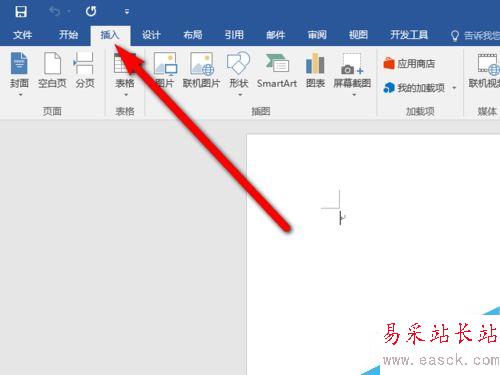Screen dimensions: 500x375
Task: Switch to the 设计 (Design) tab
Action: click(151, 35)
